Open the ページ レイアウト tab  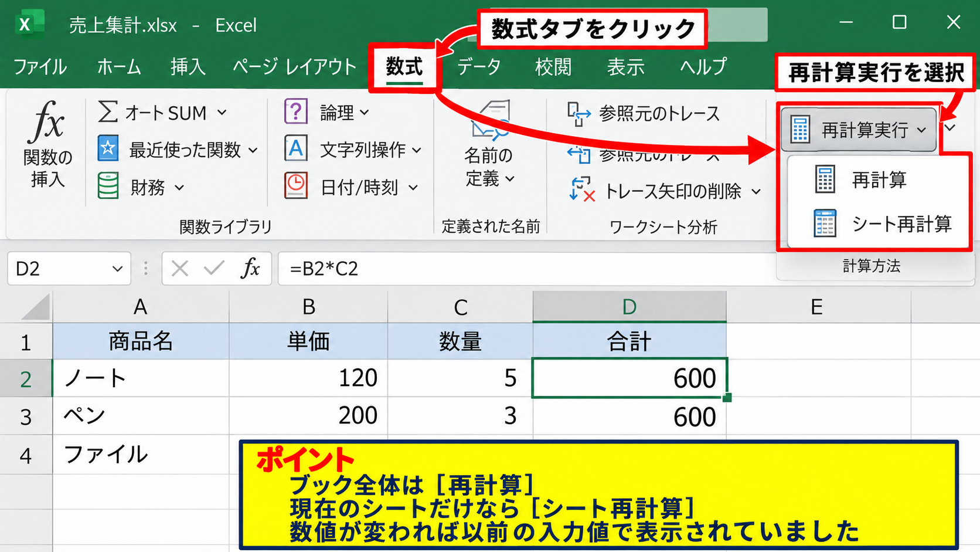(294, 67)
